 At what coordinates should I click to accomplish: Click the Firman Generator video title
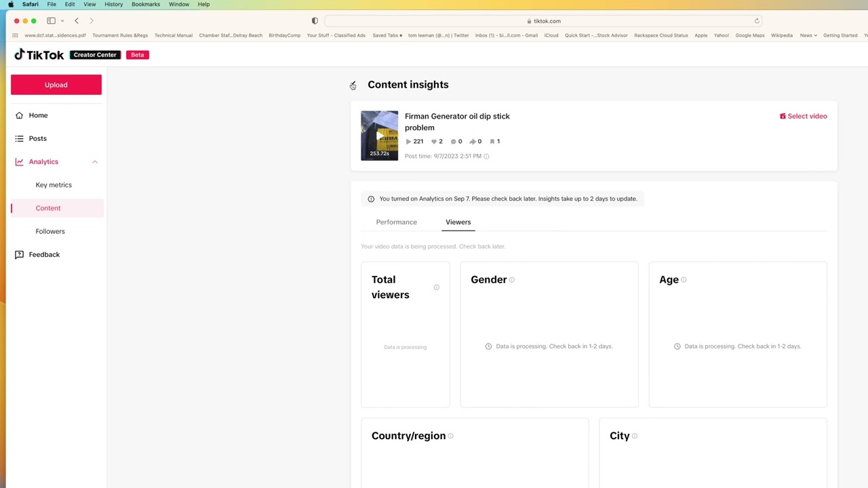pyautogui.click(x=457, y=121)
